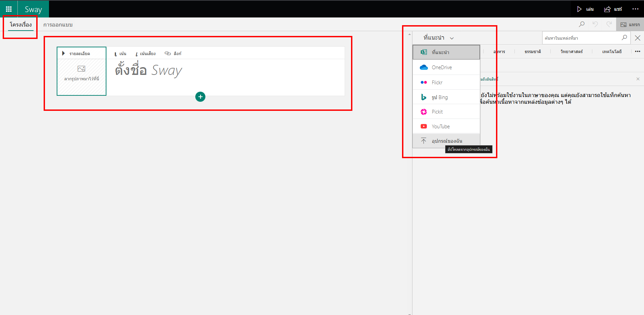Click the ลิงก์ link button
The width and height of the screenshot is (644, 315).
coord(173,53)
